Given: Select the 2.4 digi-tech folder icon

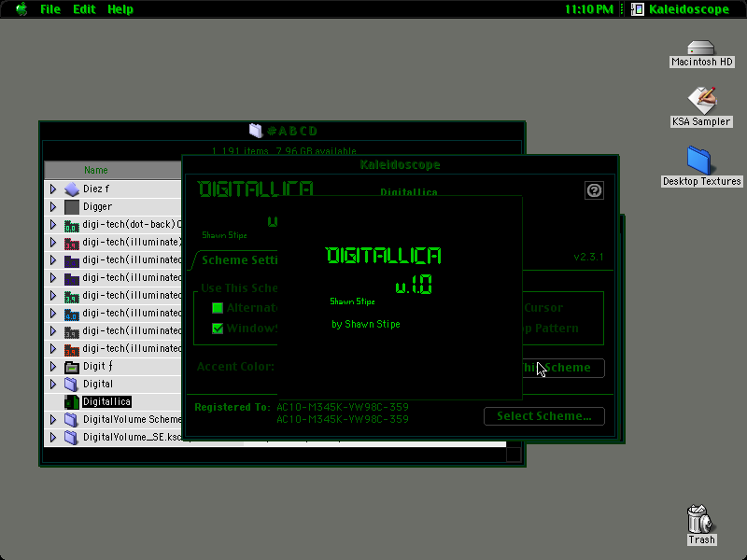Looking at the screenshot, I should tap(72, 260).
